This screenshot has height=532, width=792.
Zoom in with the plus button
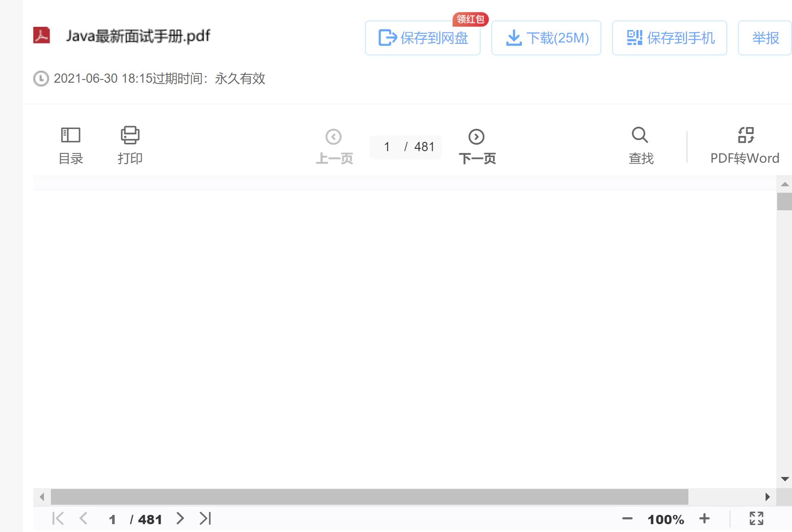(704, 519)
